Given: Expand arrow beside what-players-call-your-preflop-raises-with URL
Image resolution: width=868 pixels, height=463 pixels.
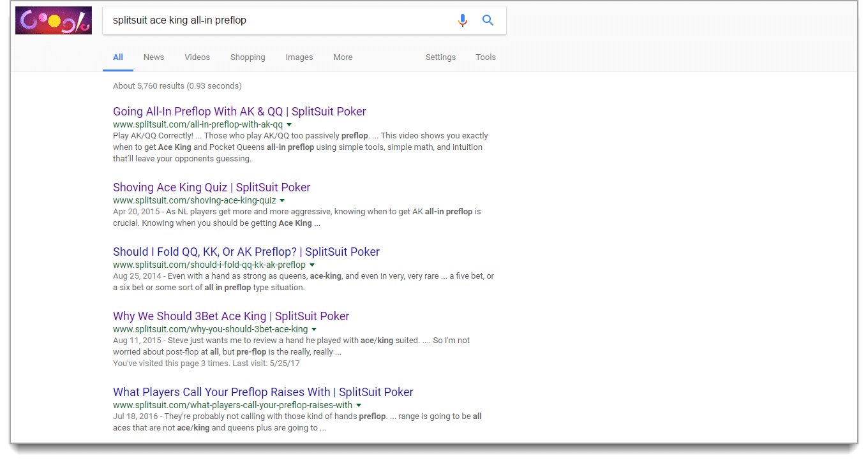Looking at the screenshot, I should tap(359, 405).
